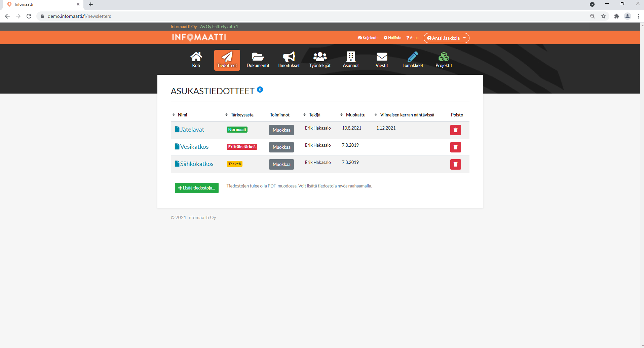Close the Infomaatti browser tab
The width and height of the screenshot is (644, 348).
pos(78,4)
